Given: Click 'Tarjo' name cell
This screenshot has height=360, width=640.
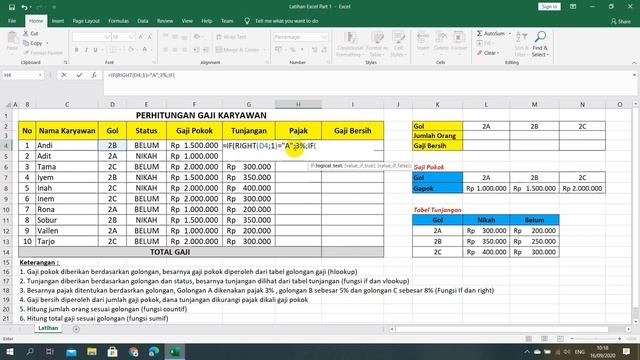Looking at the screenshot, I should 67,241.
